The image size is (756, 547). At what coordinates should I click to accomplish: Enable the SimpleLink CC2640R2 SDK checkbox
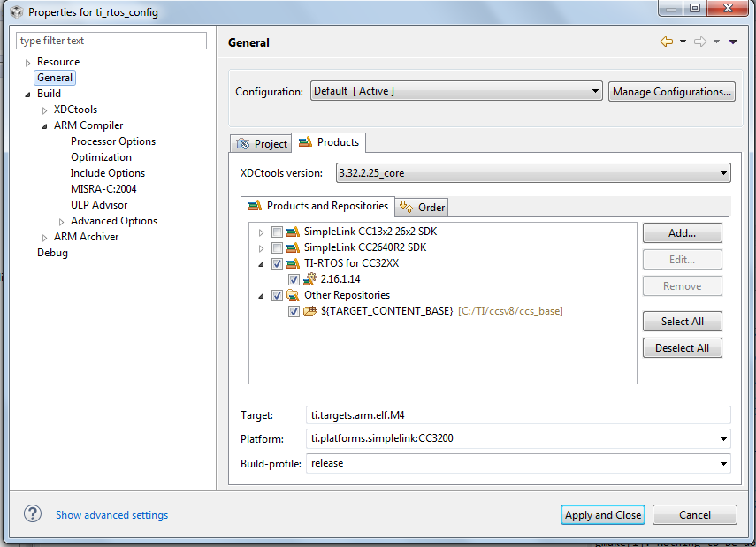coord(277,248)
